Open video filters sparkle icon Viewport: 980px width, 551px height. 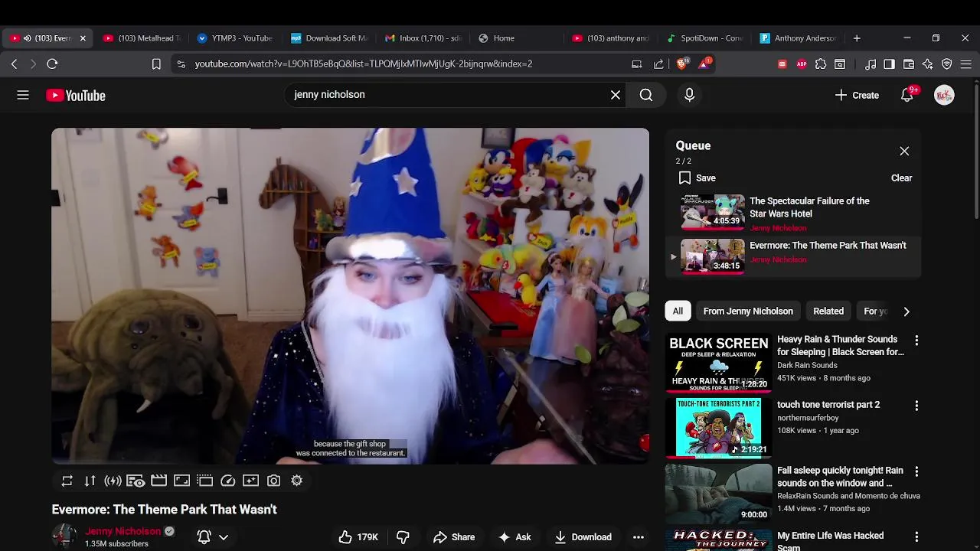point(250,481)
